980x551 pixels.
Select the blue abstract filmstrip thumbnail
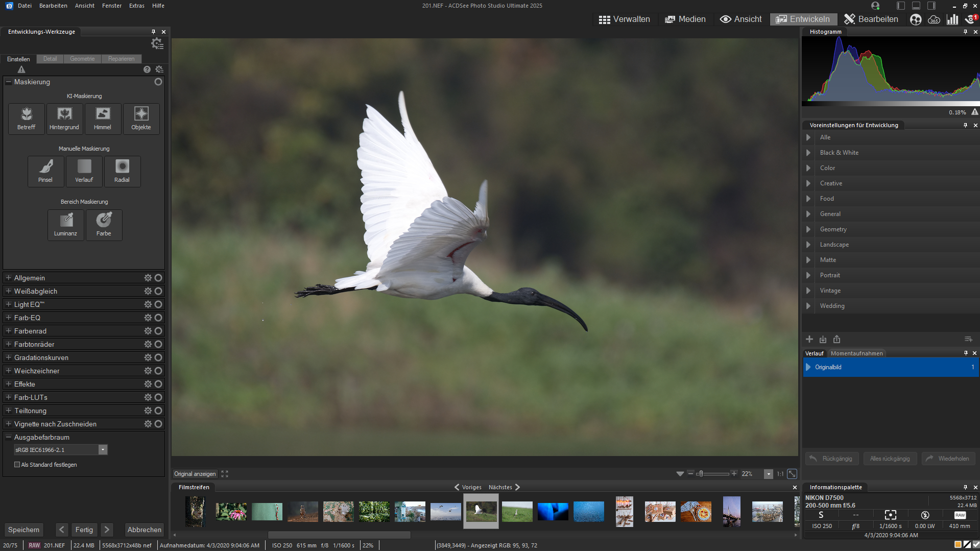[x=553, y=511]
